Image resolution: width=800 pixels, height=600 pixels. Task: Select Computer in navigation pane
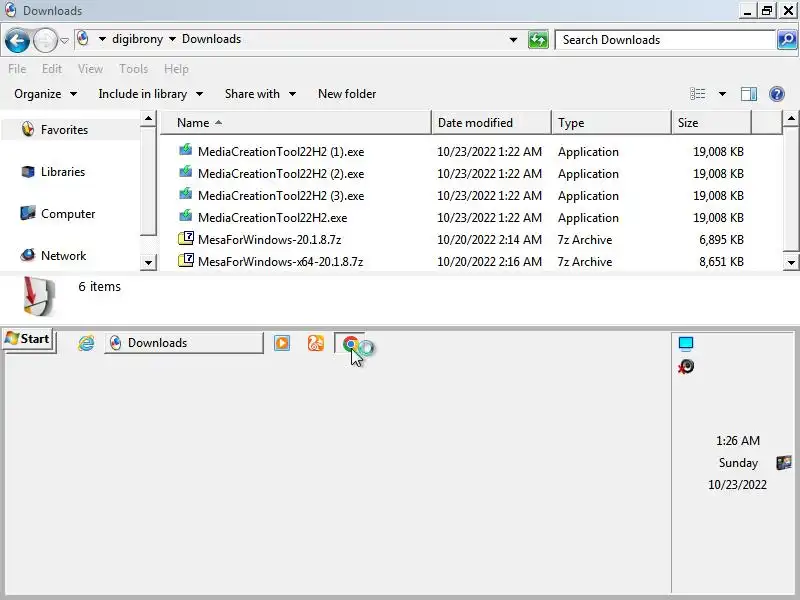point(68,214)
